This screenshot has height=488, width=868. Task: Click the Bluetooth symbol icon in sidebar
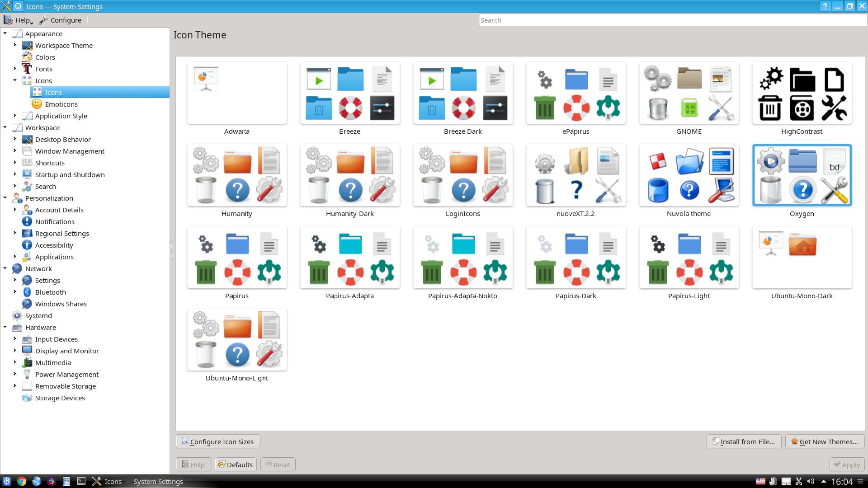(x=27, y=292)
